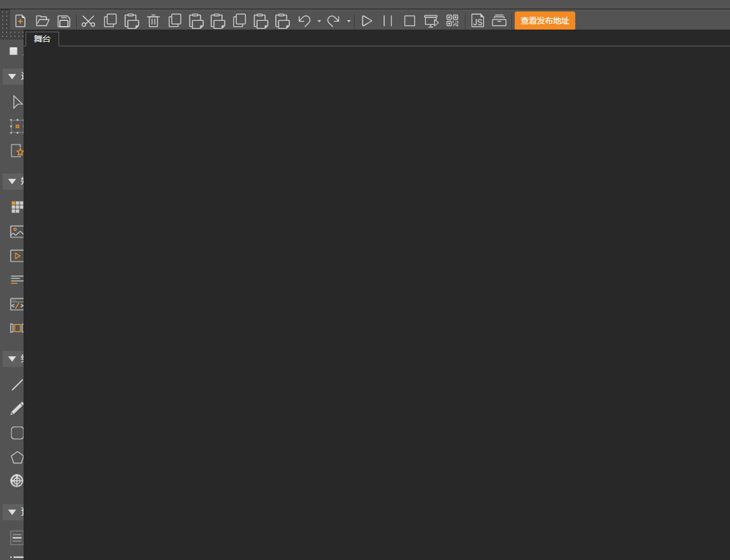Select the carousel slider tool
The image size is (730, 560).
[x=17, y=328]
